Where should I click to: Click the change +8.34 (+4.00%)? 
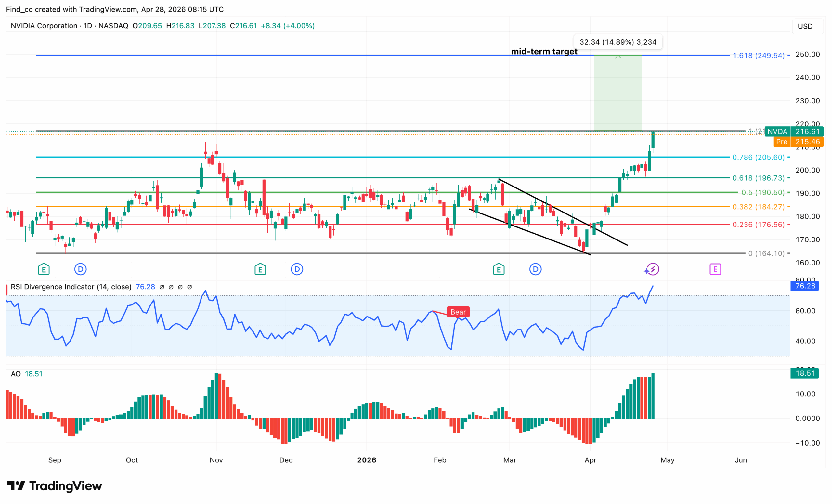point(288,26)
